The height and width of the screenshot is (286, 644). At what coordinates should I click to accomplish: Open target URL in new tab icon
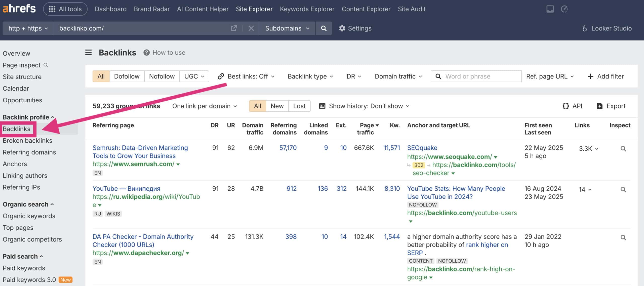(x=234, y=28)
